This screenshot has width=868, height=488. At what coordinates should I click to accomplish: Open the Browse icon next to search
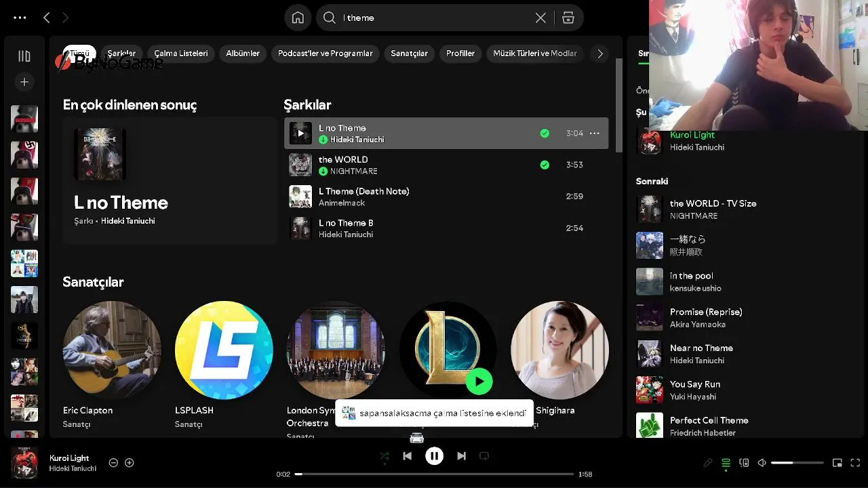tap(568, 18)
